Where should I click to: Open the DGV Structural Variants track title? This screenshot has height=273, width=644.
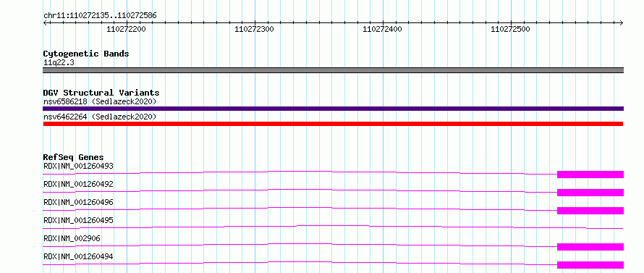coord(101,93)
